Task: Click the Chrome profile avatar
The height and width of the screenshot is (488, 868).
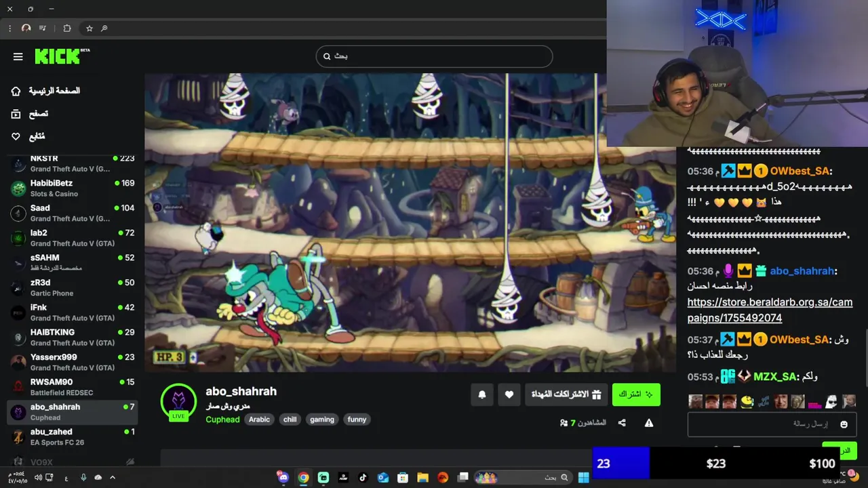Action: pos(26,28)
